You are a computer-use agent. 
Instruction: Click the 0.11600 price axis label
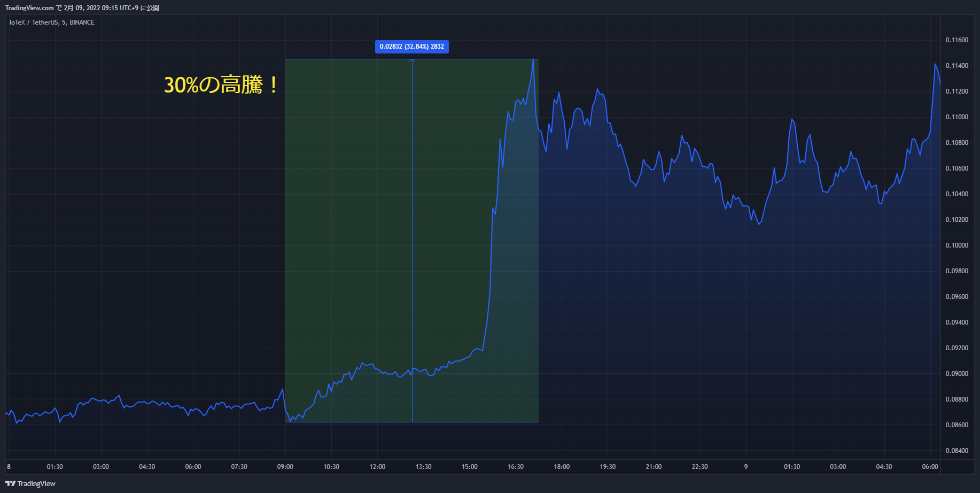pos(956,40)
